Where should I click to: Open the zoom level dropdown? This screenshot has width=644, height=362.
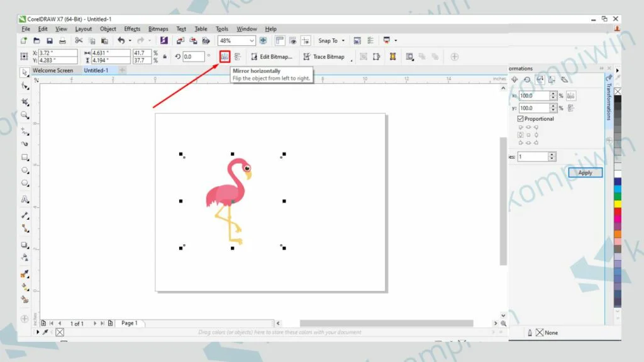tap(252, 41)
